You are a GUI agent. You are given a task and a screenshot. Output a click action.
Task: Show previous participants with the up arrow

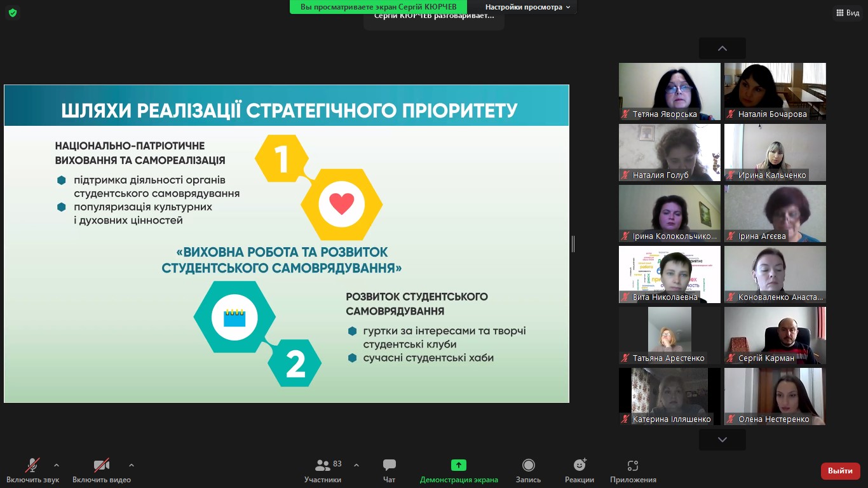[722, 48]
